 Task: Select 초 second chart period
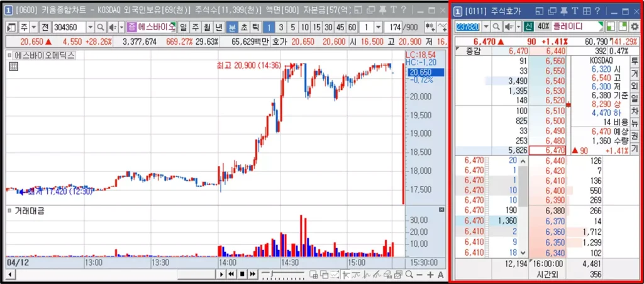[x=244, y=28]
